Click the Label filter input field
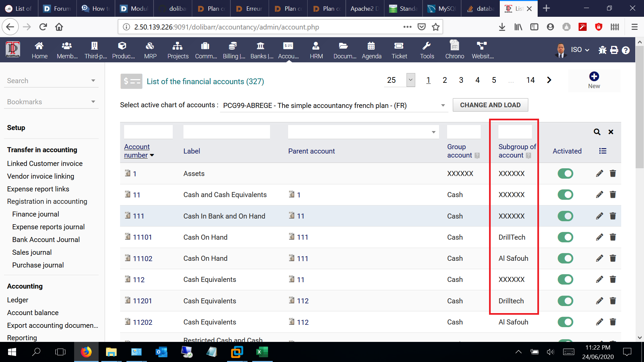The image size is (644, 362). pyautogui.click(x=226, y=132)
